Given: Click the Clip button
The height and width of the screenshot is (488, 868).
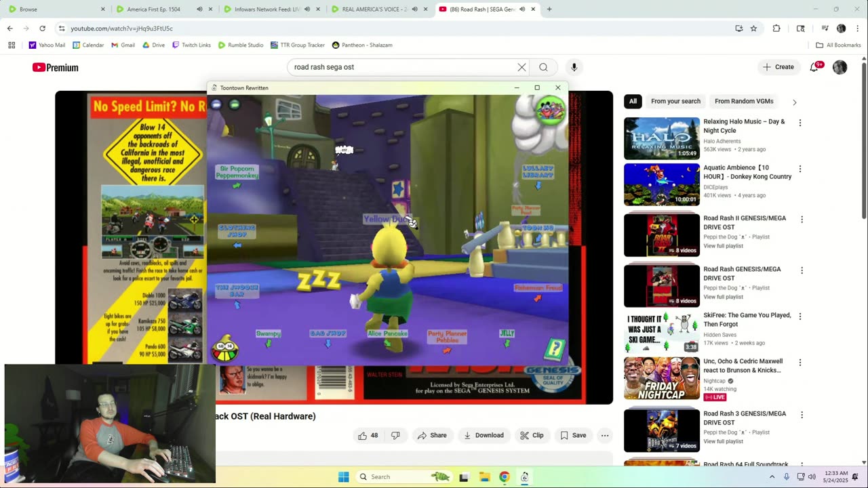Looking at the screenshot, I should [x=532, y=435].
